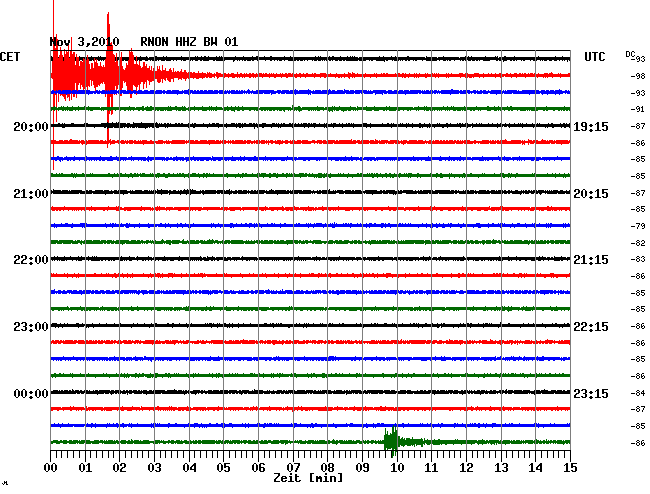
Task: Click the "Zeit [min]" axis title
Action: pyautogui.click(x=308, y=478)
